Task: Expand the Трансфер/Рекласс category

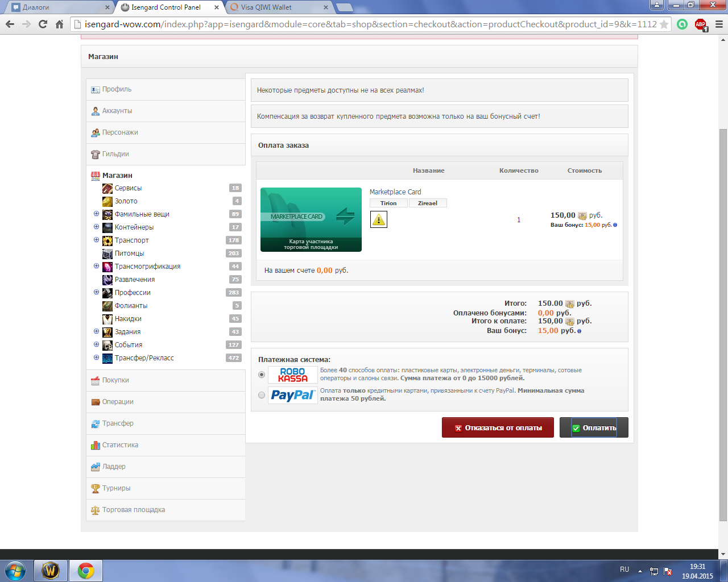Action: 96,357
